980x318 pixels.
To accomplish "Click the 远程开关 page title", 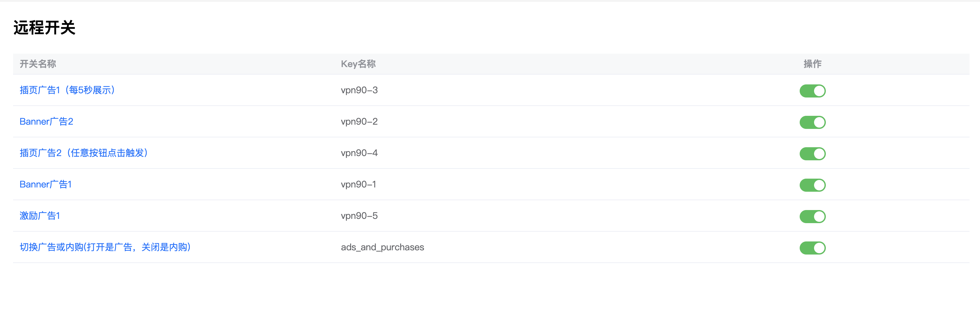I will pyautogui.click(x=44, y=28).
